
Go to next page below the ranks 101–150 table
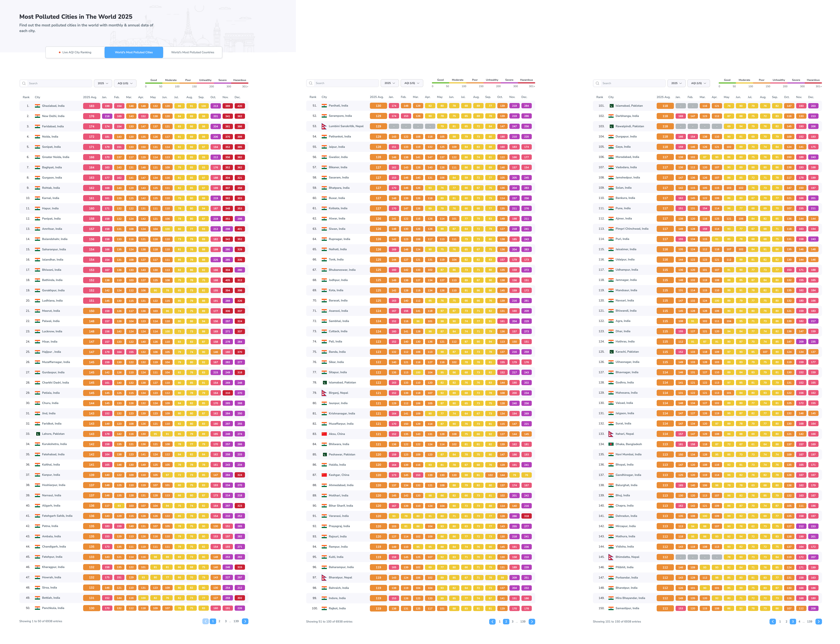point(819,622)
